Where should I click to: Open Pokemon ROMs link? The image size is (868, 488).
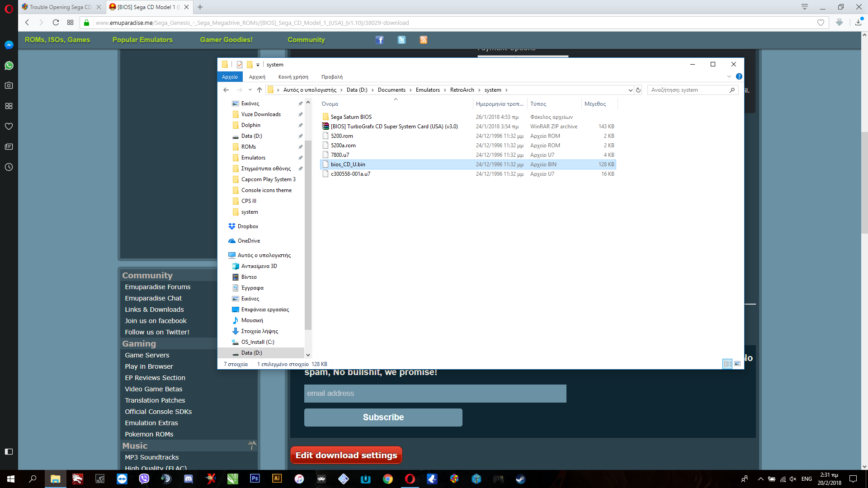pyautogui.click(x=149, y=434)
